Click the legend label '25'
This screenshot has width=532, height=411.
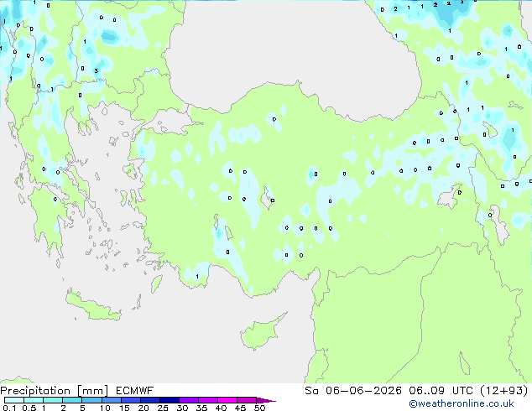coord(163,408)
